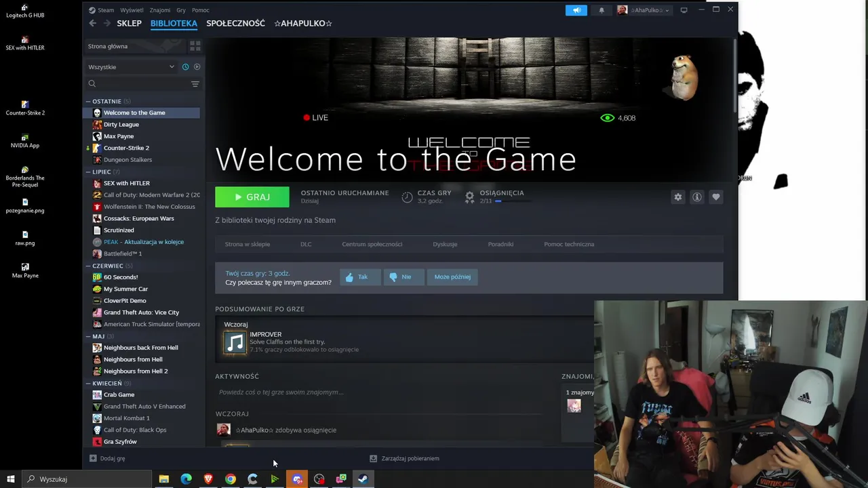Open Google Chrome from the taskbar
868x488 pixels.
[x=231, y=479]
